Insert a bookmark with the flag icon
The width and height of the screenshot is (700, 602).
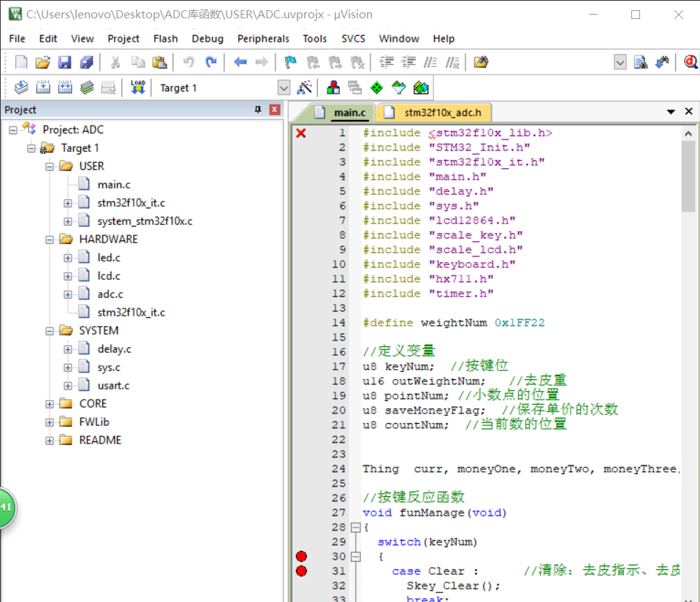[x=291, y=62]
